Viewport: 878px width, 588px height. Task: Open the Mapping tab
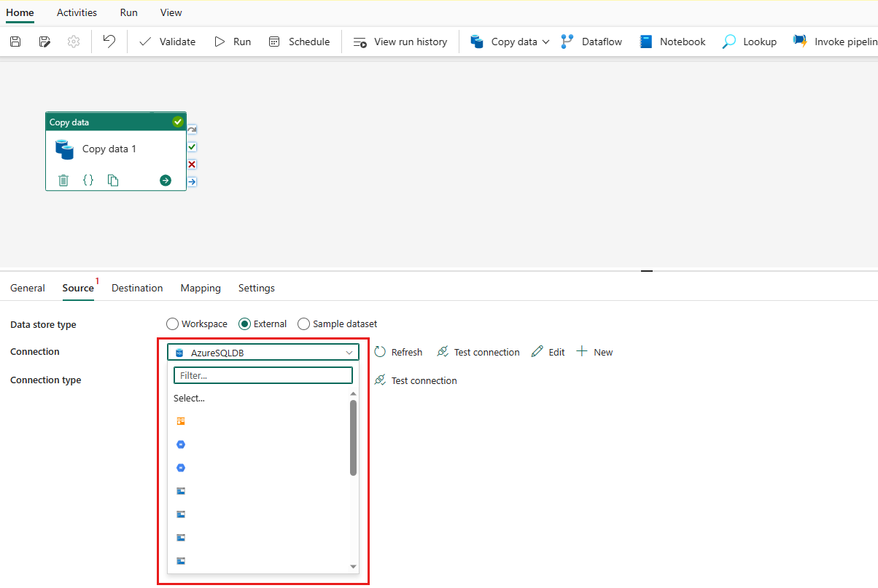tap(201, 288)
